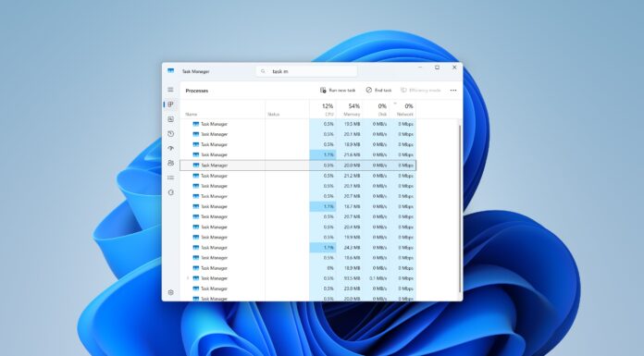Sort by the 12% CPU column header
The height and width of the screenshot is (356, 644).
pos(323,109)
